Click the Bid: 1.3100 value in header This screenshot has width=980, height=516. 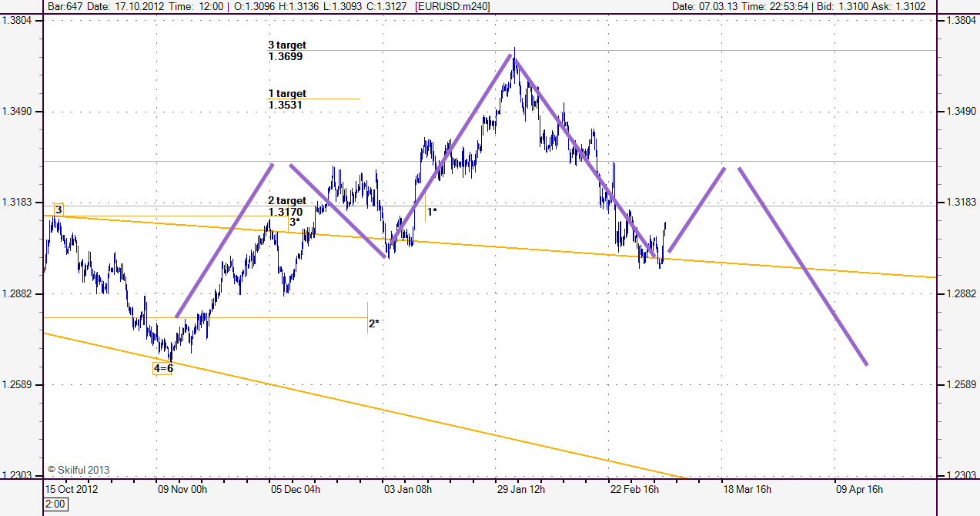pos(852,6)
